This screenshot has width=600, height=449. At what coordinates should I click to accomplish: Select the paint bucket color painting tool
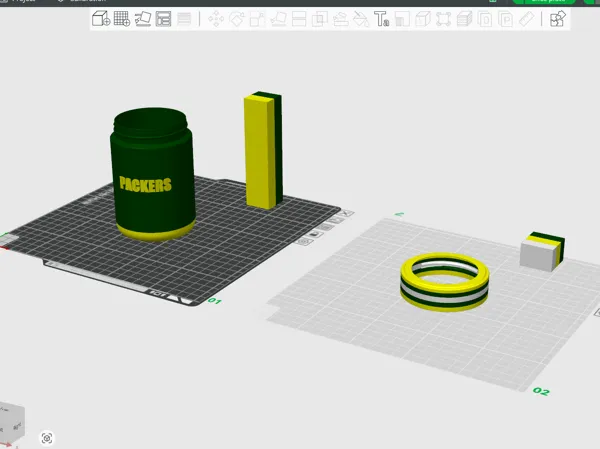point(361,19)
